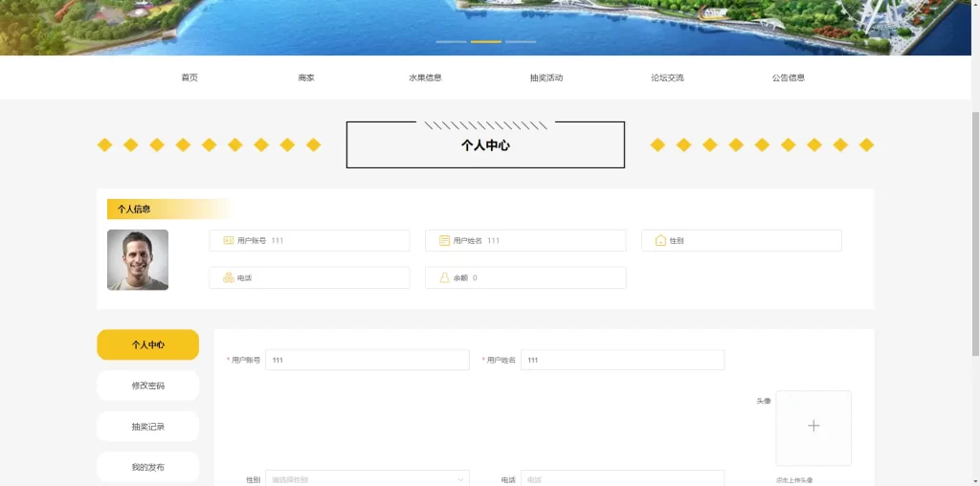Click the 用户账号 ID card icon
This screenshot has width=980, height=486.
[x=228, y=240]
